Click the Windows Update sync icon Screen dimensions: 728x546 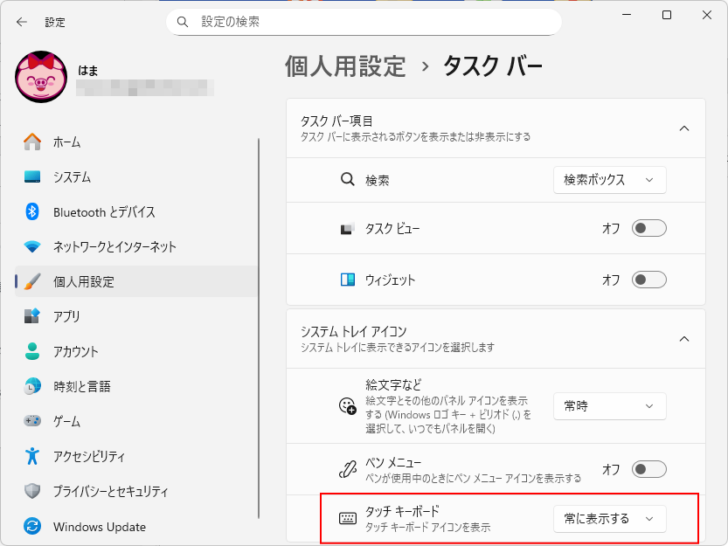click(x=32, y=526)
